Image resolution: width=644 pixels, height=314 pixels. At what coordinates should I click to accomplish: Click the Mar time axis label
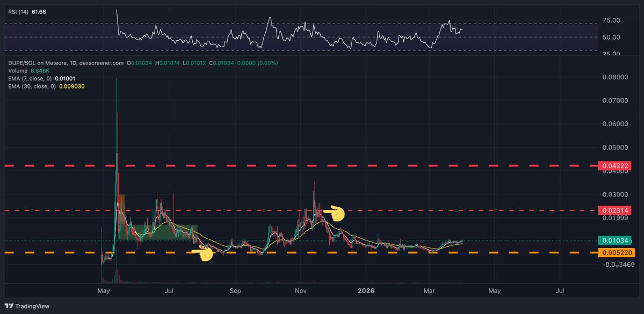(429, 291)
